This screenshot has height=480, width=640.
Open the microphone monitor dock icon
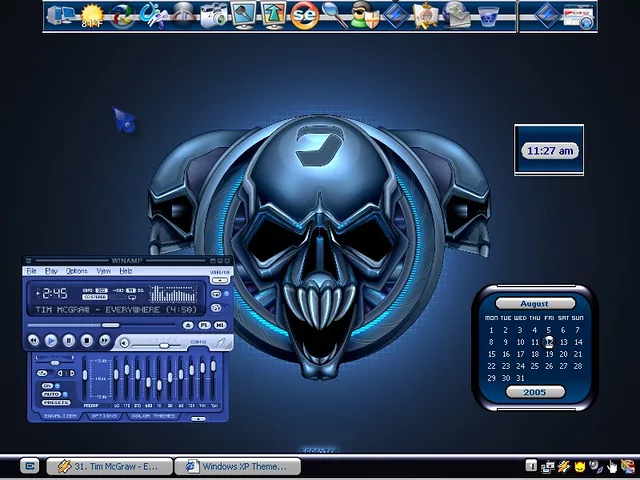pyautogui.click(x=244, y=16)
